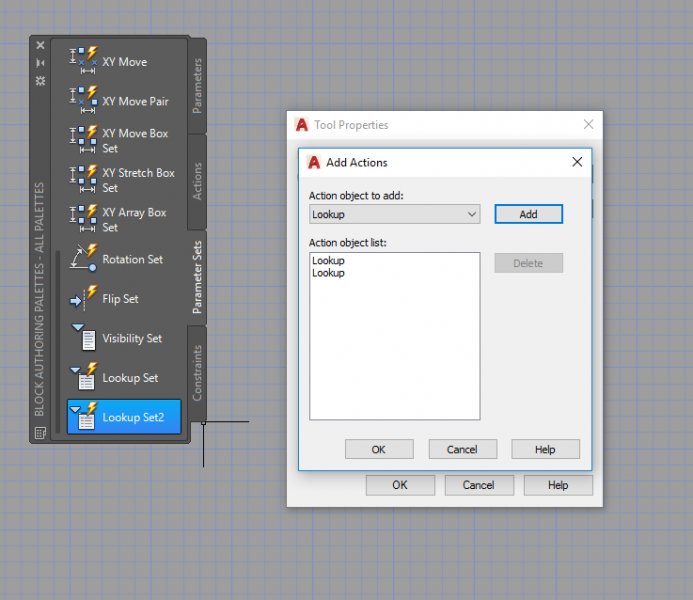Pick the XY Stretch Box Set icon
693x600 pixels.
pyautogui.click(x=84, y=179)
